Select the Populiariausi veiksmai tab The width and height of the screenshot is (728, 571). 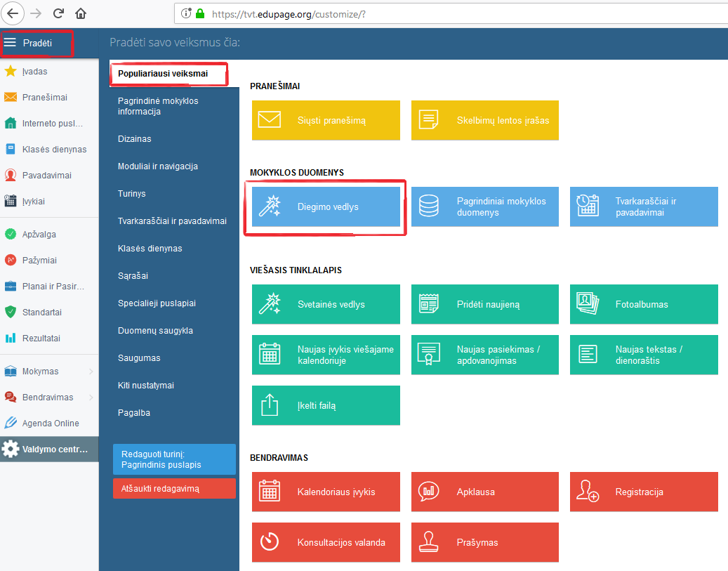pyautogui.click(x=168, y=74)
